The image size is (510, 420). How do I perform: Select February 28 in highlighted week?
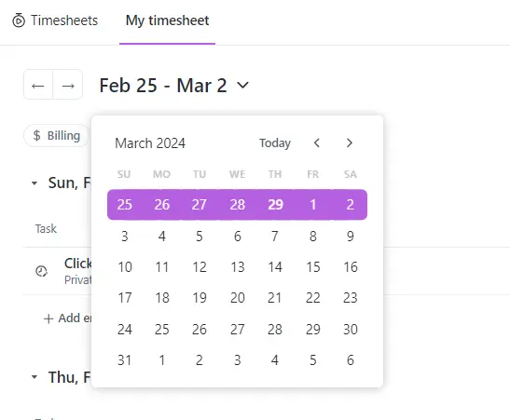click(238, 205)
